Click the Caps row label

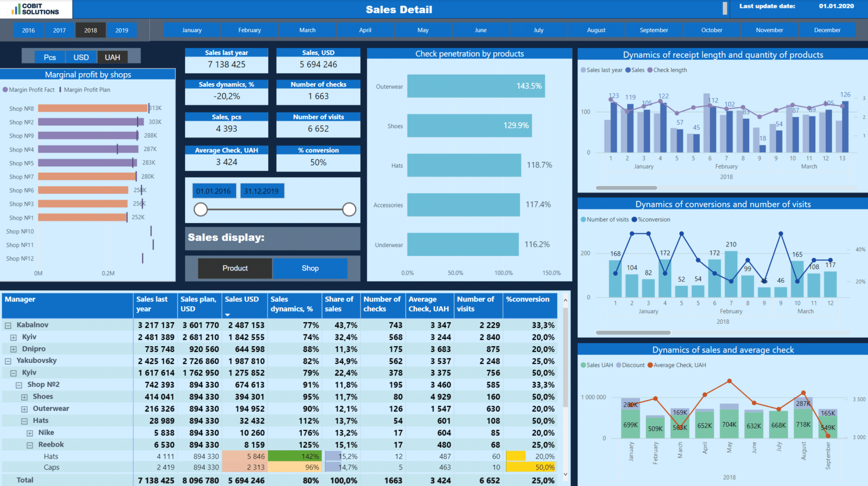pos(51,467)
